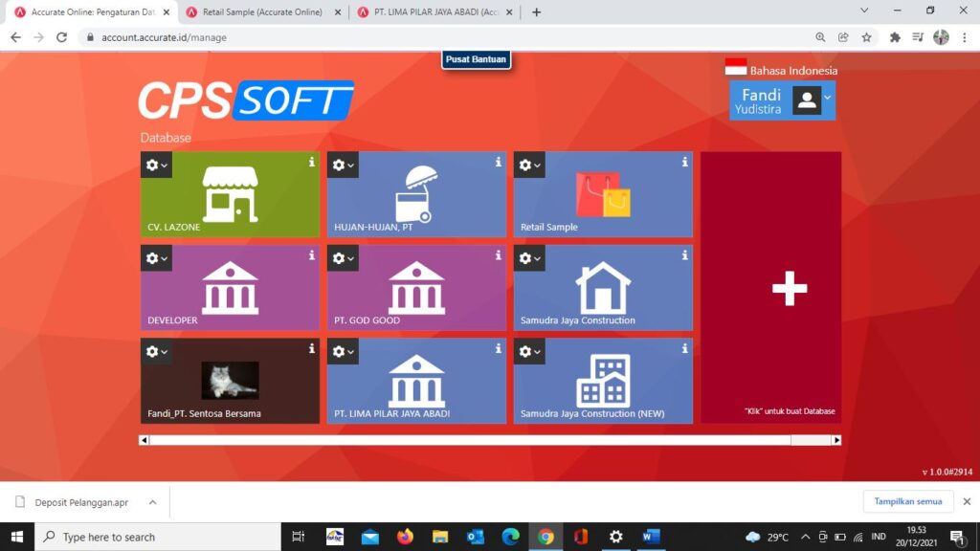980x551 pixels.
Task: Click Type here to search box
Action: click(158, 537)
